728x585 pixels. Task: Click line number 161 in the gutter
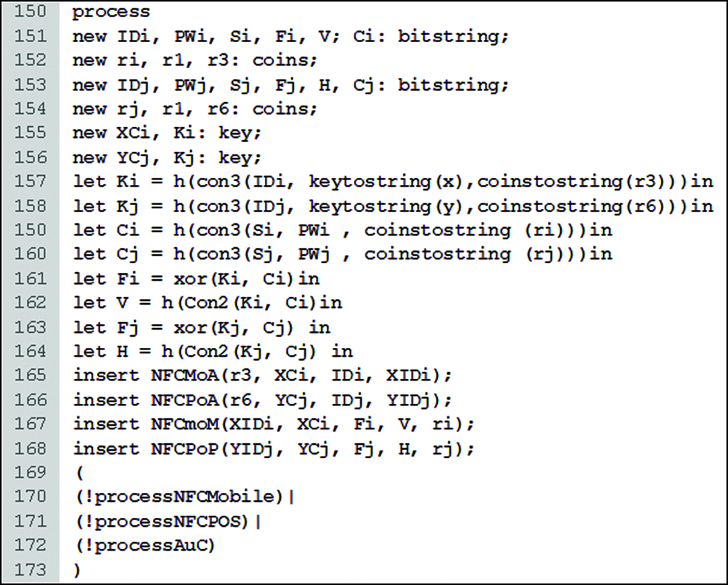(x=30, y=278)
